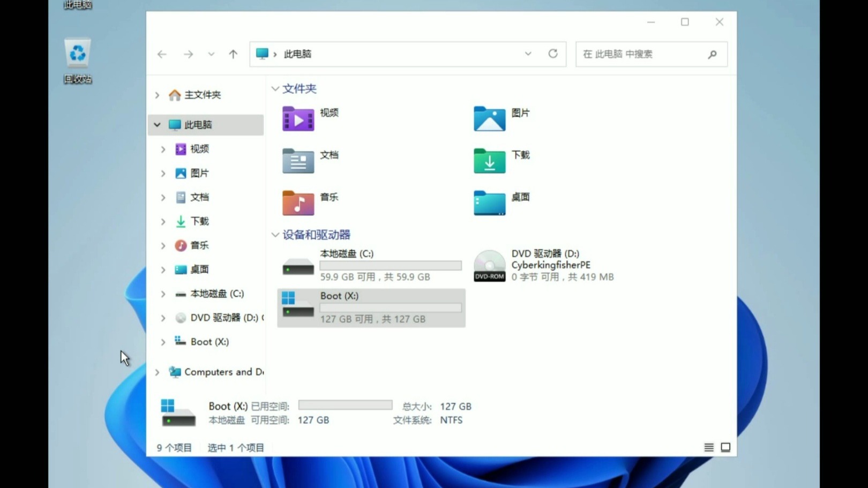Expand 图片 in the sidebar tree
The height and width of the screenshot is (488, 868).
point(163,174)
